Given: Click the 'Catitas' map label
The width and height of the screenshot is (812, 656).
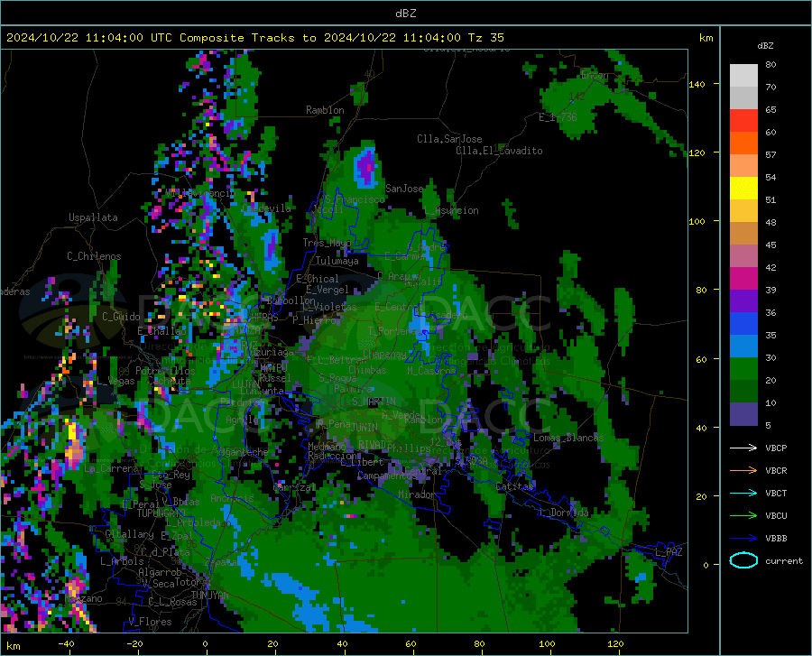Looking at the screenshot, I should coord(514,486).
